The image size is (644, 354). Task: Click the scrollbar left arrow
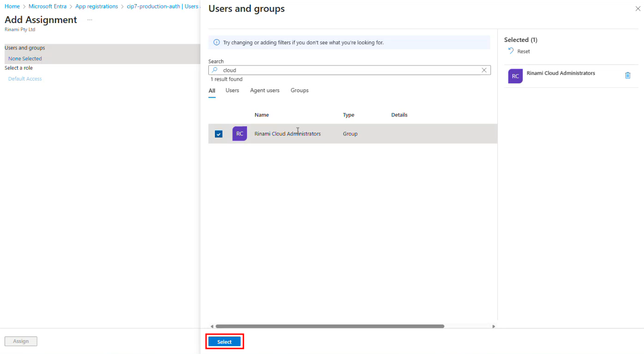click(x=212, y=326)
